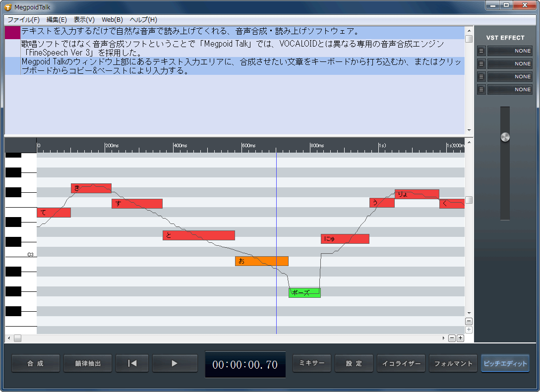Toggle the ピッチエディット button
The image size is (540, 392).
click(505, 363)
